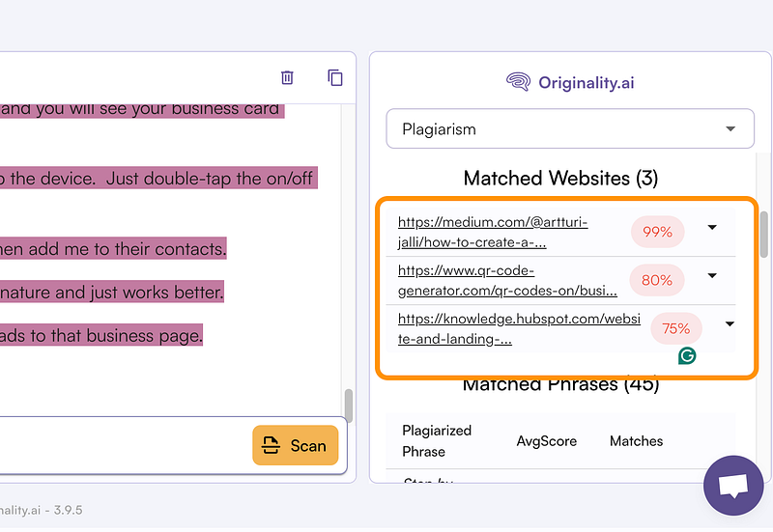
Task: Click the 80% score badge
Action: 657,280
